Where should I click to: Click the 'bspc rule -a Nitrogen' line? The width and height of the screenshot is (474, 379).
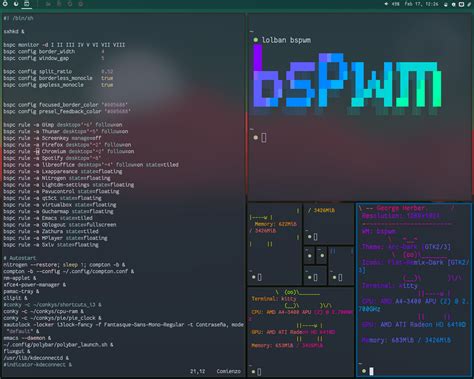57,178
